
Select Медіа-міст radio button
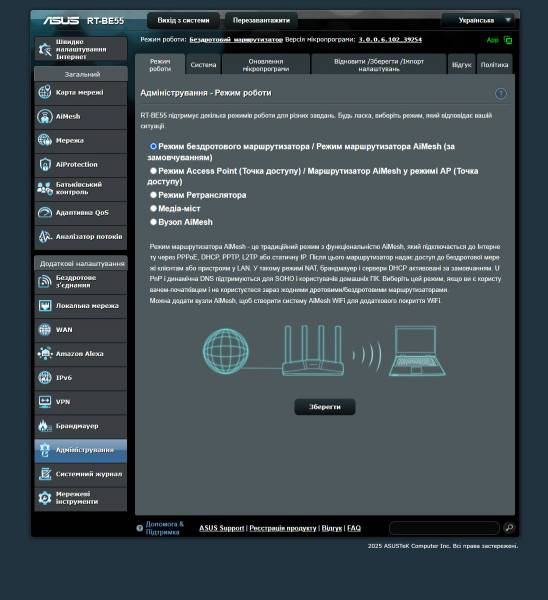coord(153,208)
